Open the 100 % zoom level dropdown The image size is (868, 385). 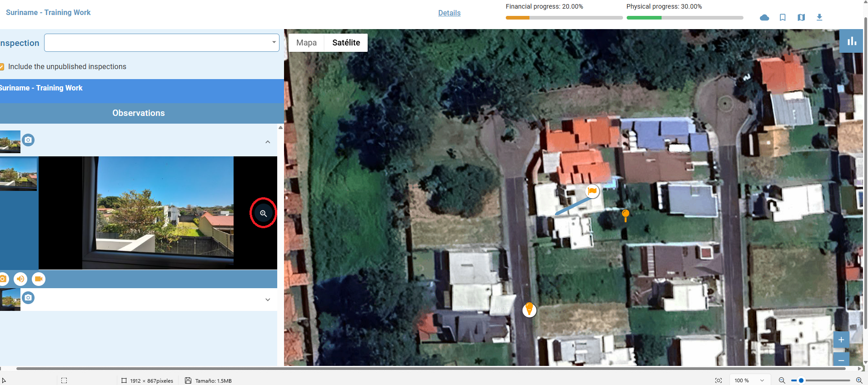click(749, 380)
